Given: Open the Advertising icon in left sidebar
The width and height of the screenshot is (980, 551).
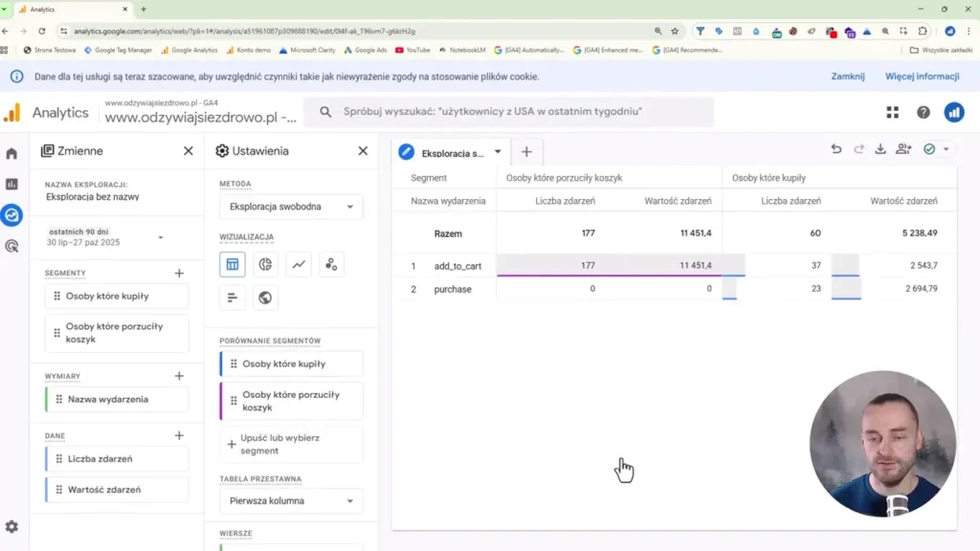Looking at the screenshot, I should (x=11, y=246).
